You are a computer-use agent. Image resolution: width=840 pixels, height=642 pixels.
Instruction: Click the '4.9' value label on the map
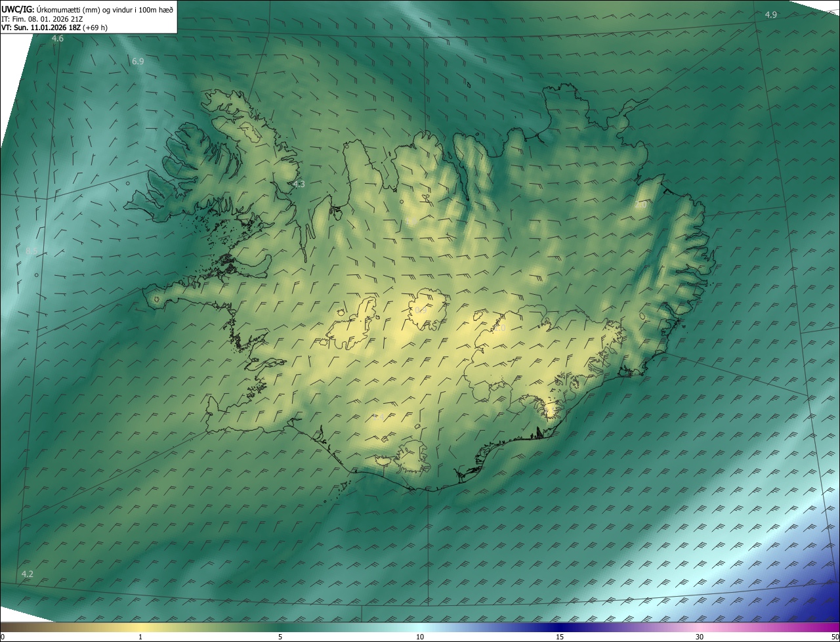tap(771, 14)
